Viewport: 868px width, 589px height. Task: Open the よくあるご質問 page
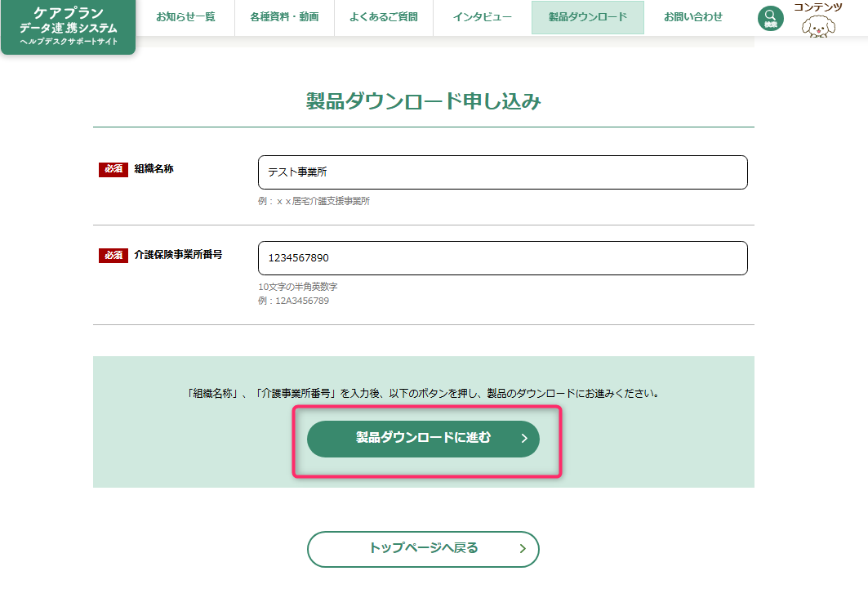tap(383, 17)
